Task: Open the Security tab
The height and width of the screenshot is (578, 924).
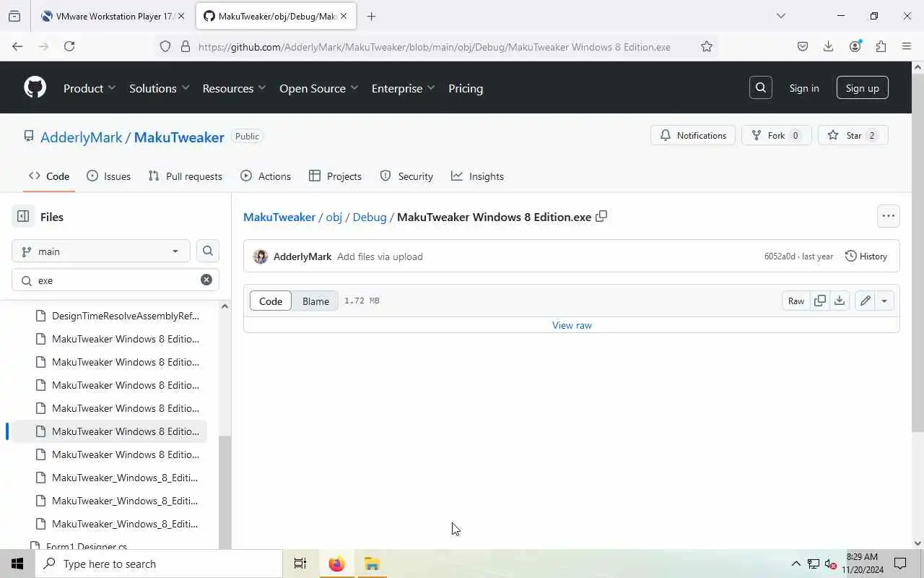Action: pos(406,176)
